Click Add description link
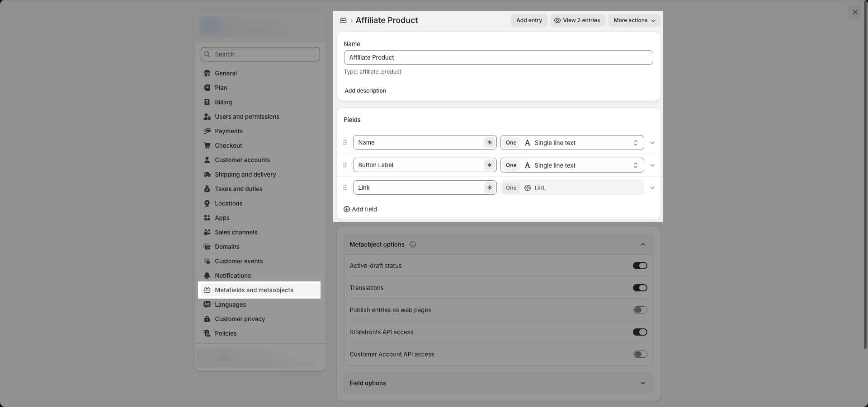The width and height of the screenshot is (868, 407). (x=365, y=91)
